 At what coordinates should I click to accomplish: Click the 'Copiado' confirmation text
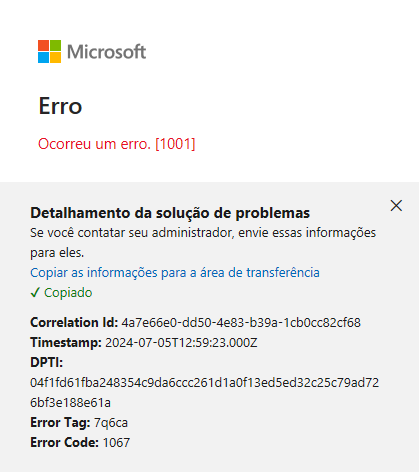[68, 293]
